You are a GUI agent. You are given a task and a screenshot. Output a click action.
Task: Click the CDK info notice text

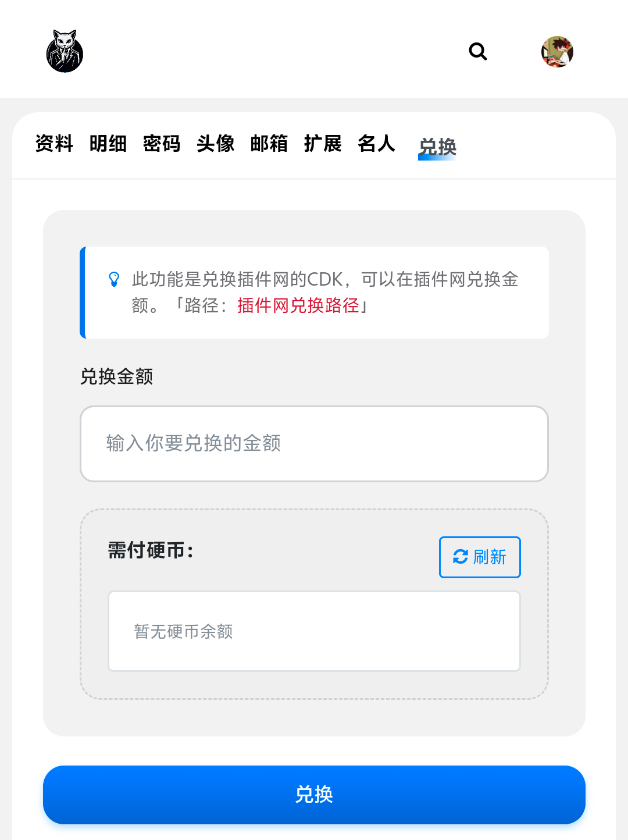324,280
